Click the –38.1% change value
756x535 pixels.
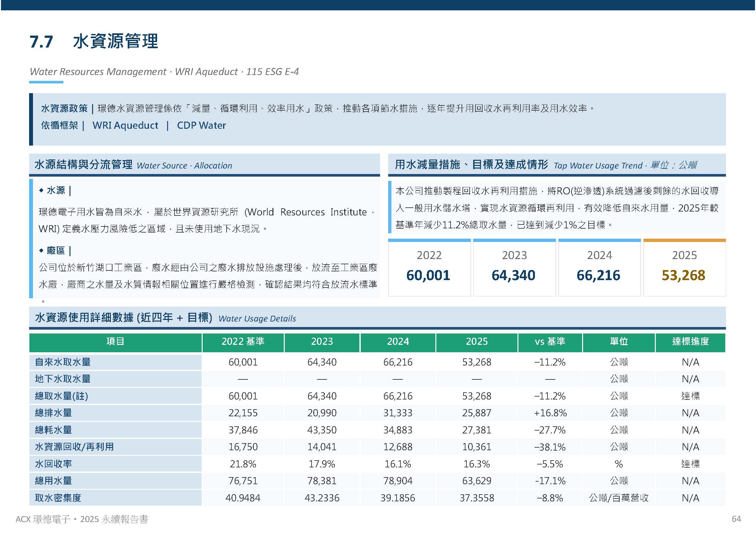(x=550, y=447)
